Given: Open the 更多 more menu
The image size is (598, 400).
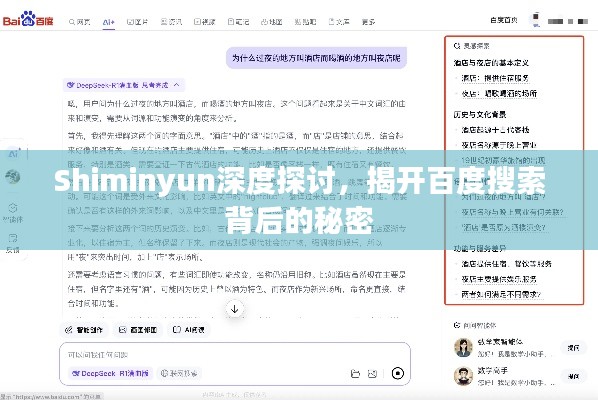Looking at the screenshot, I should [368, 22].
